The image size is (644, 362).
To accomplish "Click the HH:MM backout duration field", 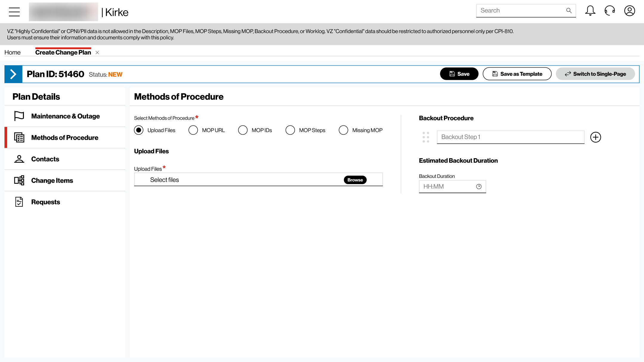I will tap(452, 187).
